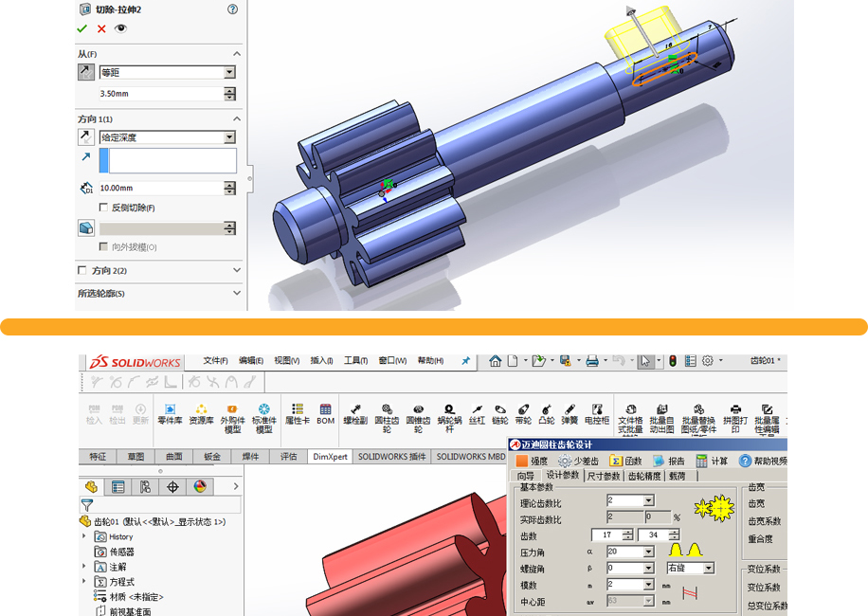Click the 强度 strength button
The image size is (868, 616).
(533, 461)
